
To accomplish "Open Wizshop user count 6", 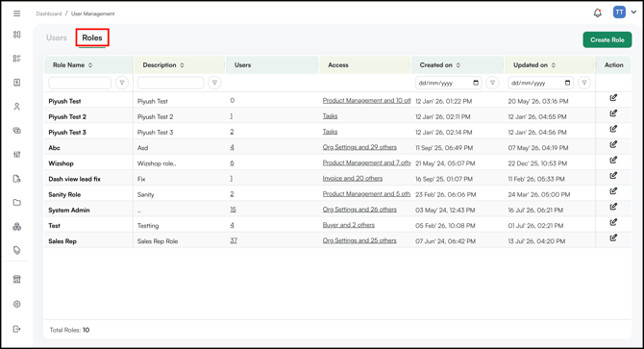I will coord(232,163).
